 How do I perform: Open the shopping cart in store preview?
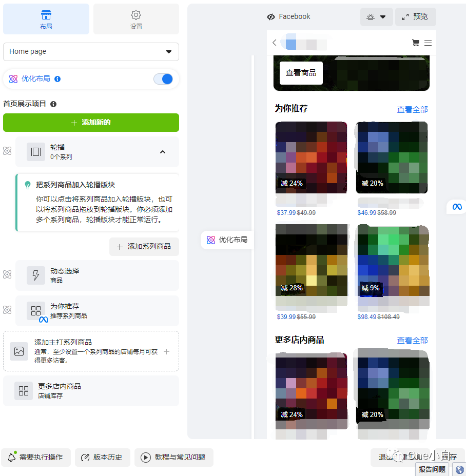point(416,43)
